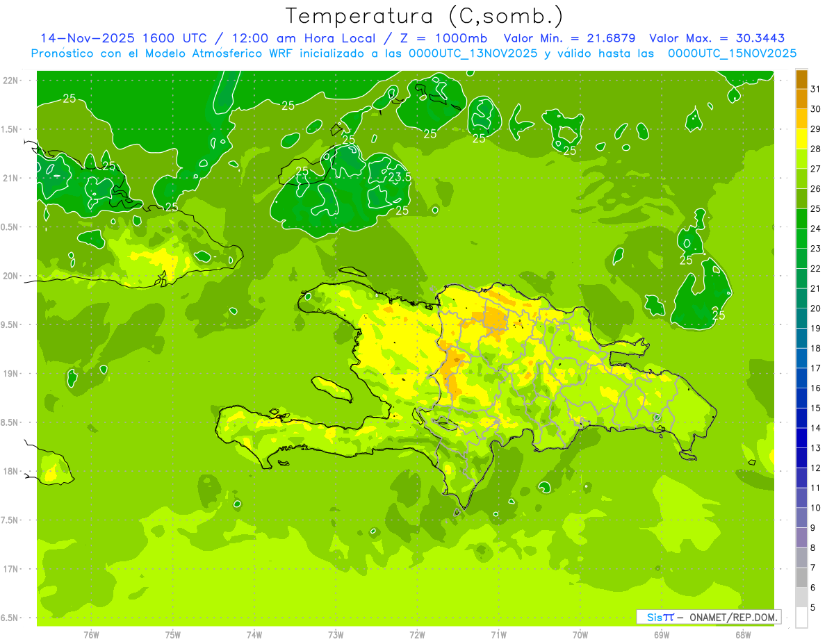Viewport: 834px width, 644px height.
Task: Pick the purple legend swatch between 8 and 9
Action: coord(802,538)
